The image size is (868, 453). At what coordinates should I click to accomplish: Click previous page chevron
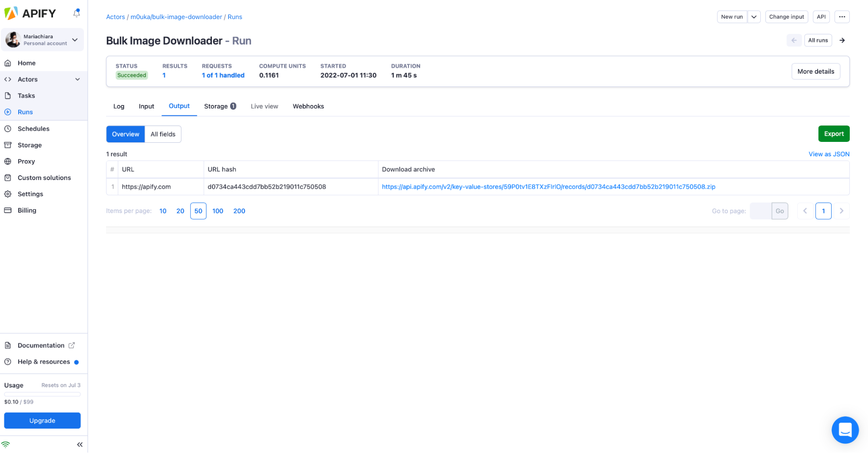[x=805, y=211]
